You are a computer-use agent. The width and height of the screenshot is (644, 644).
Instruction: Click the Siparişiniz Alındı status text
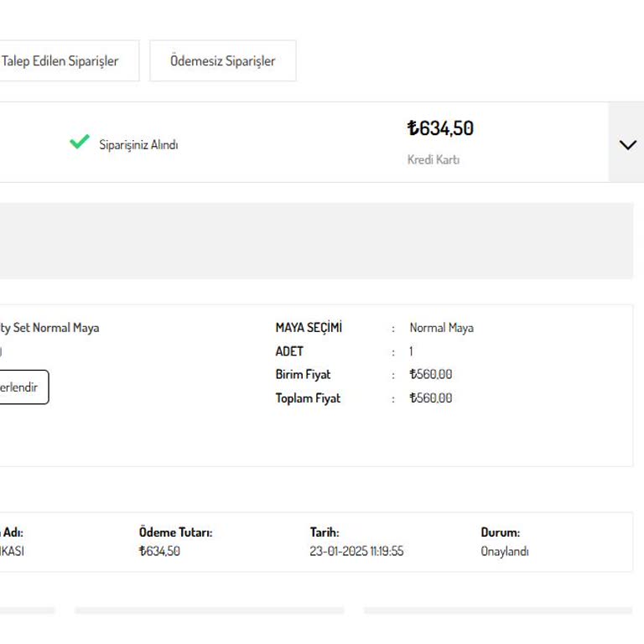[138, 144]
